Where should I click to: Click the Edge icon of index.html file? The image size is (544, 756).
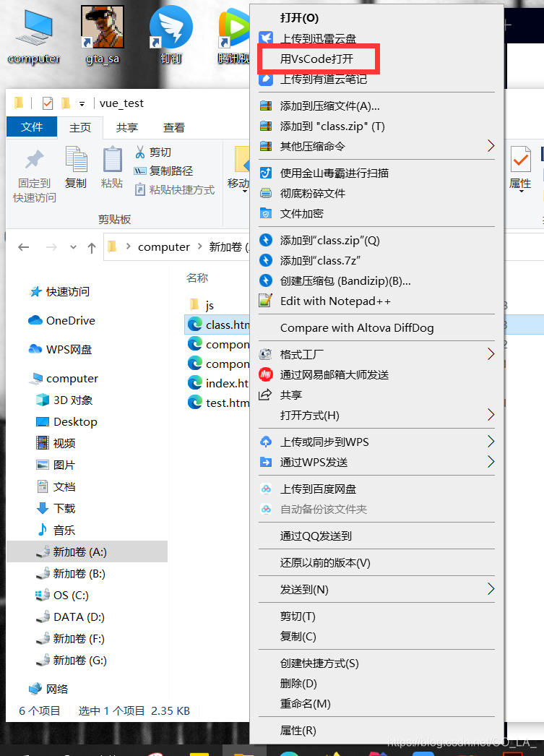(194, 383)
